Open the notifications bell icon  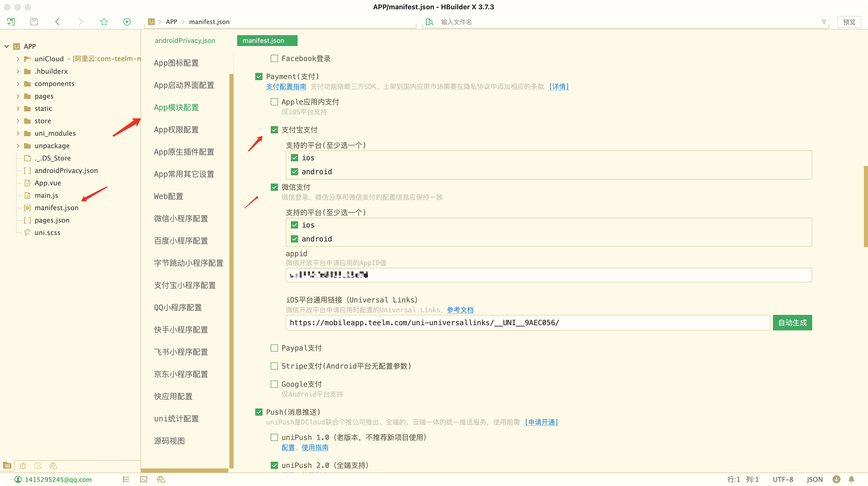(851, 479)
